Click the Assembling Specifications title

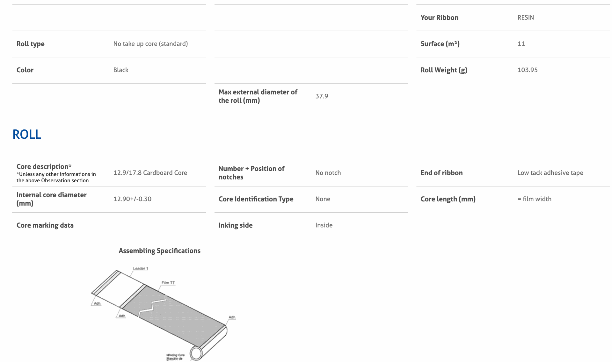pos(159,251)
